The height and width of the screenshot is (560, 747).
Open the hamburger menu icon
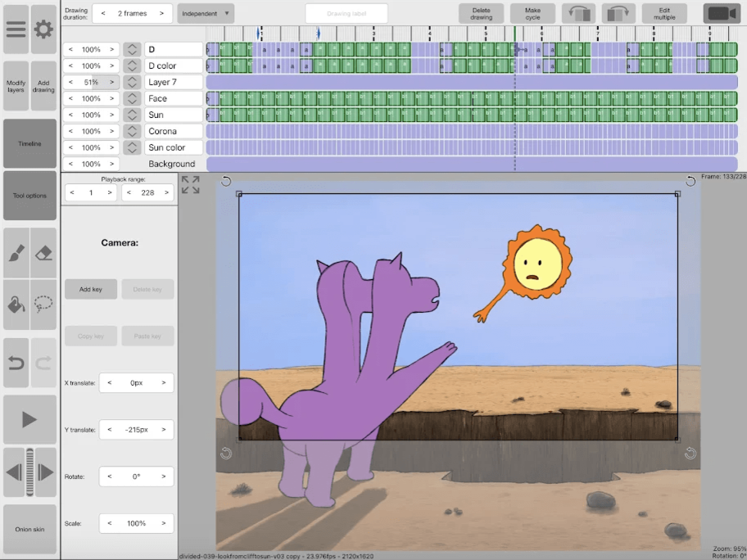[x=16, y=29]
